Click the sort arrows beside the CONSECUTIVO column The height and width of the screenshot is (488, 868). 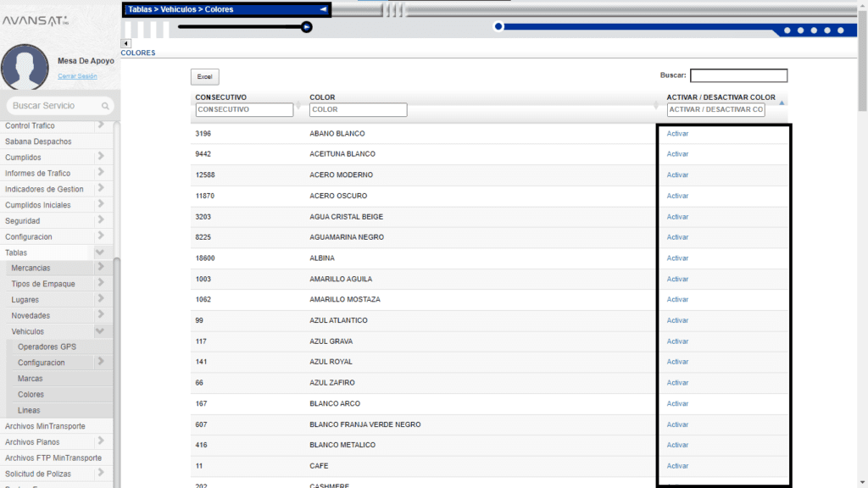click(x=299, y=104)
